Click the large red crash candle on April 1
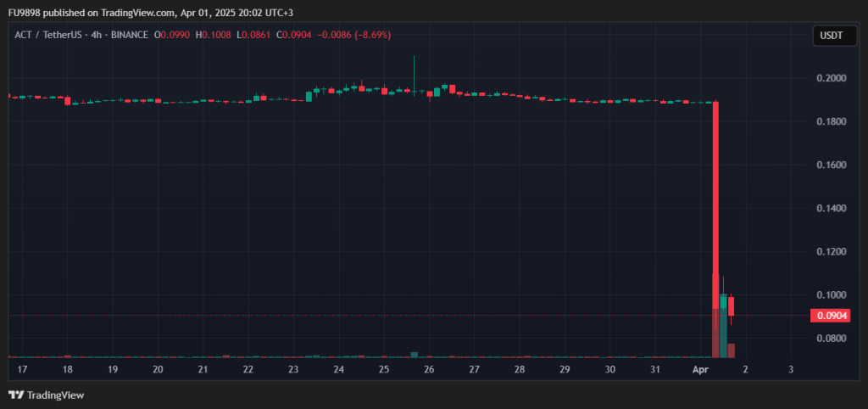The width and height of the screenshot is (868, 409). [715, 205]
